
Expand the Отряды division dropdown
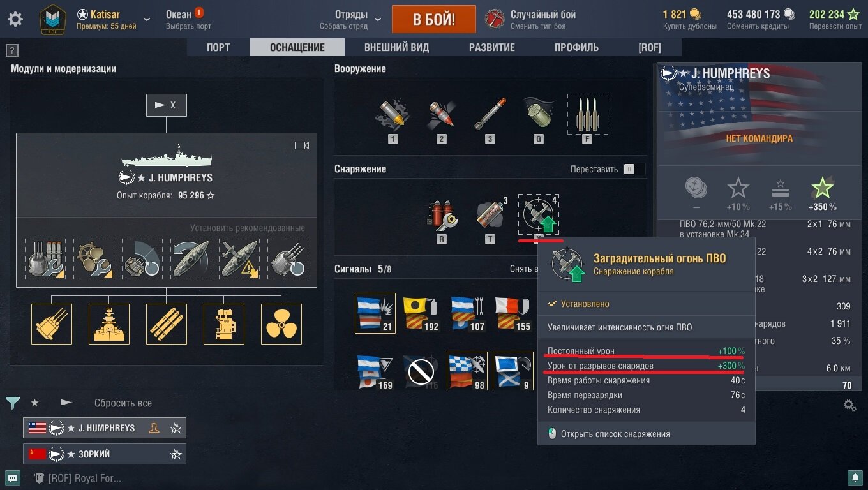[x=378, y=19]
